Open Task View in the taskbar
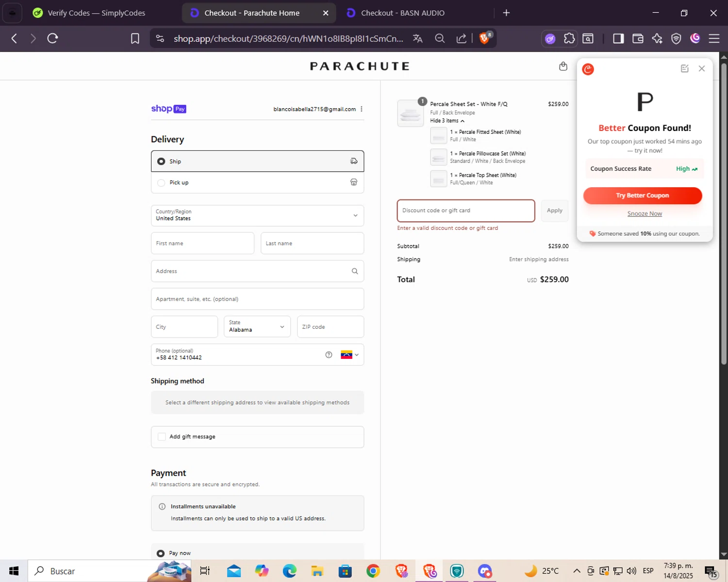The height and width of the screenshot is (582, 728). point(205,571)
